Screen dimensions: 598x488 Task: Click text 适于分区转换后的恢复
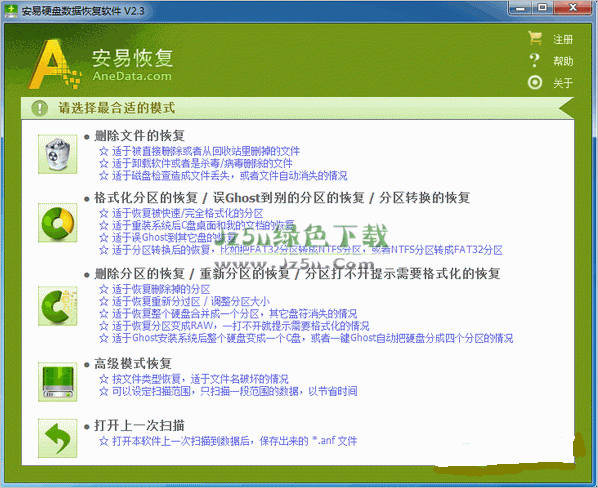coord(161,250)
